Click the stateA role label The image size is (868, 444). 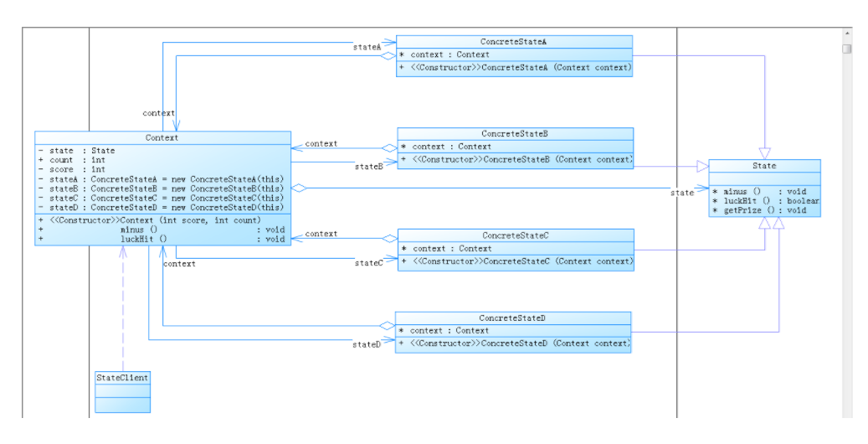[367, 48]
